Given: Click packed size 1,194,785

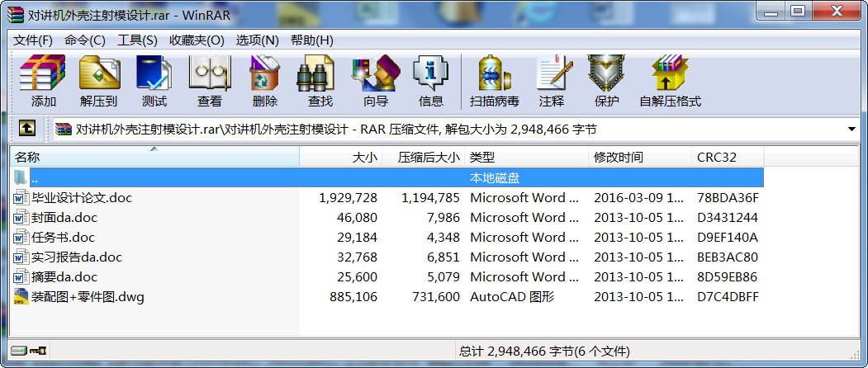Looking at the screenshot, I should [x=430, y=197].
